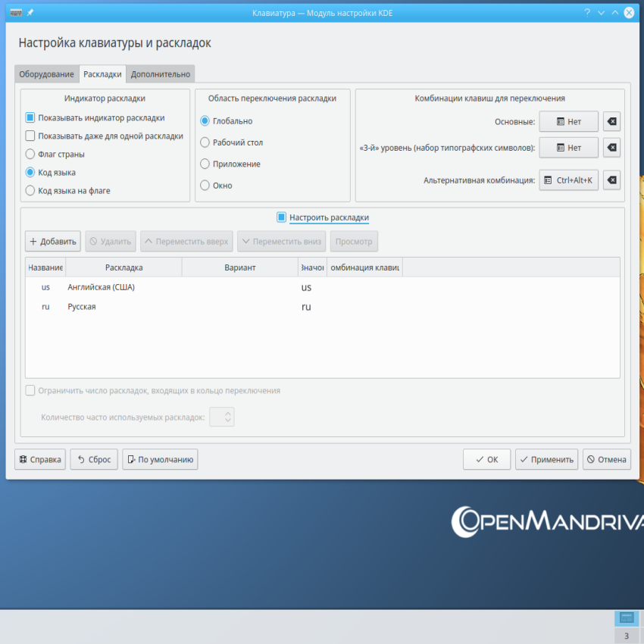This screenshot has height=644, width=644.
Task: Change the Ctrl+Alt+K alternative shortcut button
Action: coord(568,180)
